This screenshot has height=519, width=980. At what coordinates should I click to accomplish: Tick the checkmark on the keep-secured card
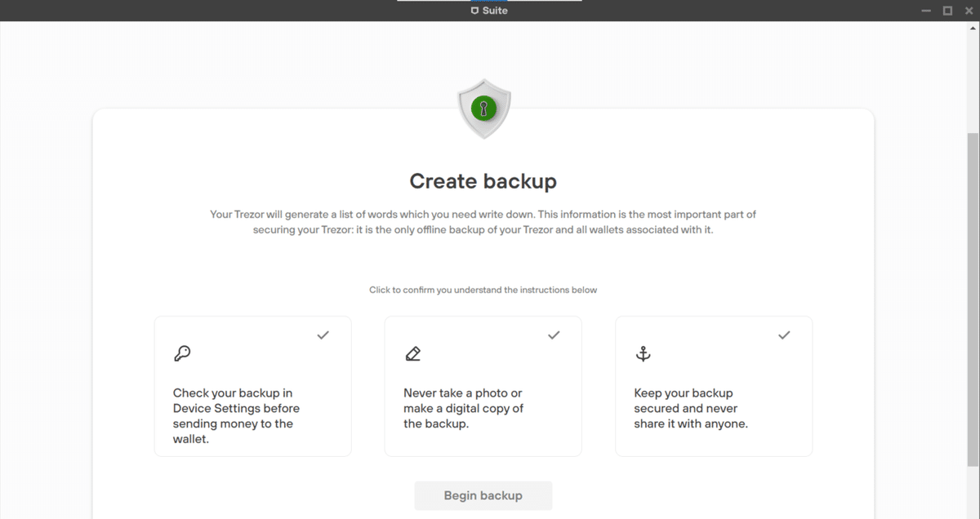pos(784,335)
